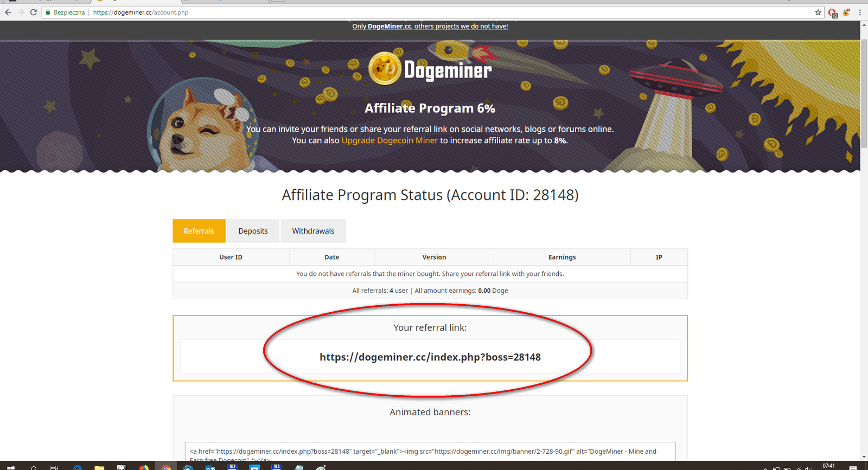This screenshot has height=470, width=868.
Task: Open File Explorer on the taskbar
Action: [99, 467]
